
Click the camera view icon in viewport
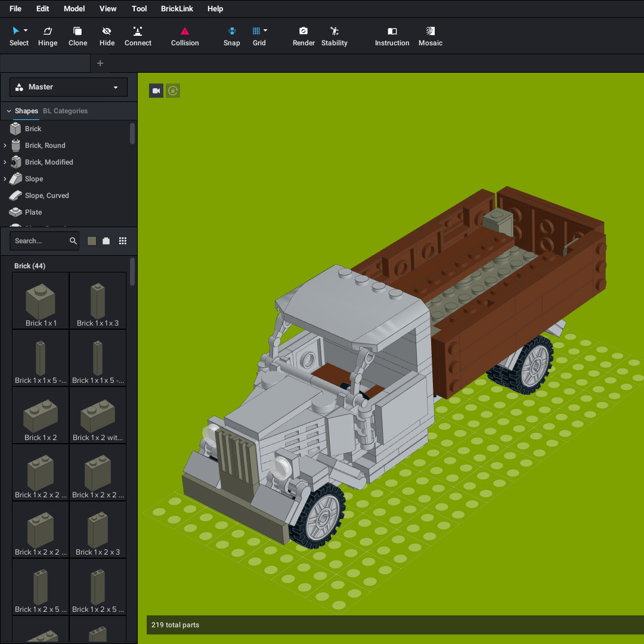tap(156, 91)
